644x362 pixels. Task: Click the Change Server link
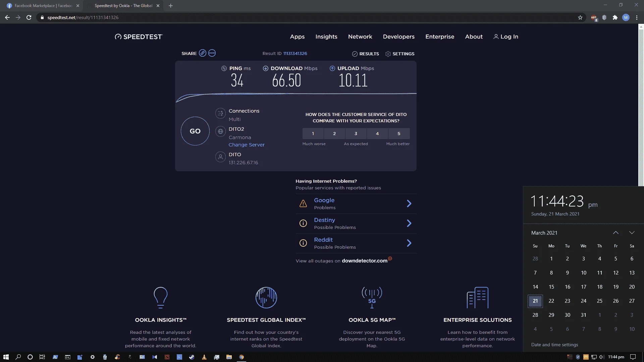(247, 145)
